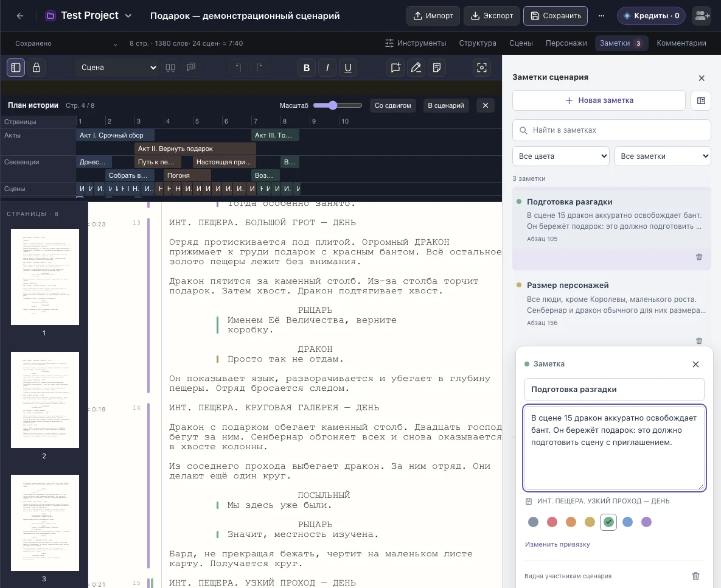Open the Инструменты tab
721x588 pixels.
416,43
